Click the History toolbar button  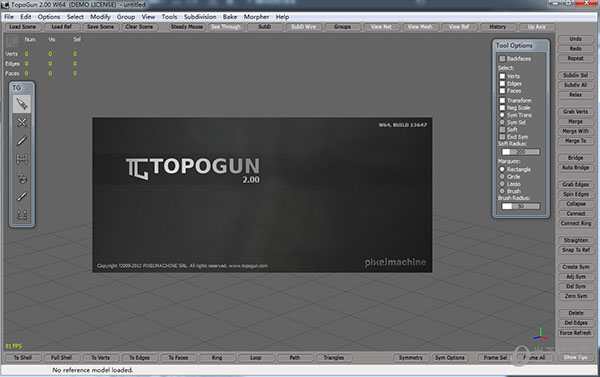coord(497,27)
